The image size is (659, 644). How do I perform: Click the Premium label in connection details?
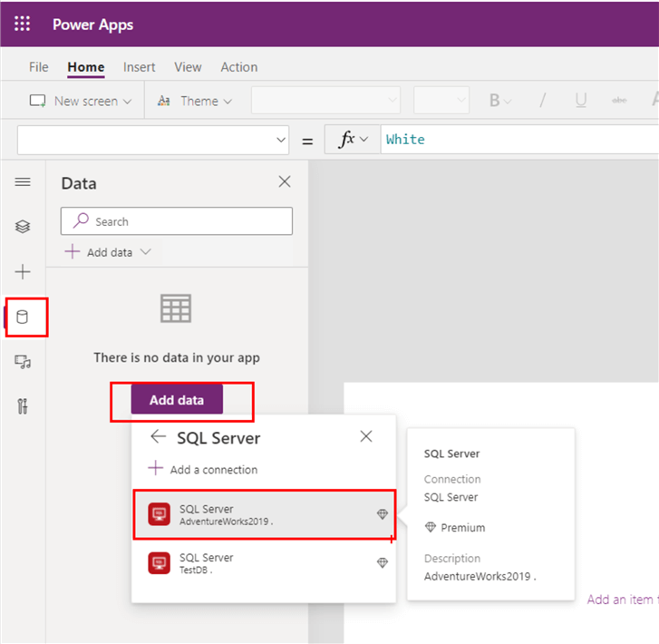click(462, 528)
